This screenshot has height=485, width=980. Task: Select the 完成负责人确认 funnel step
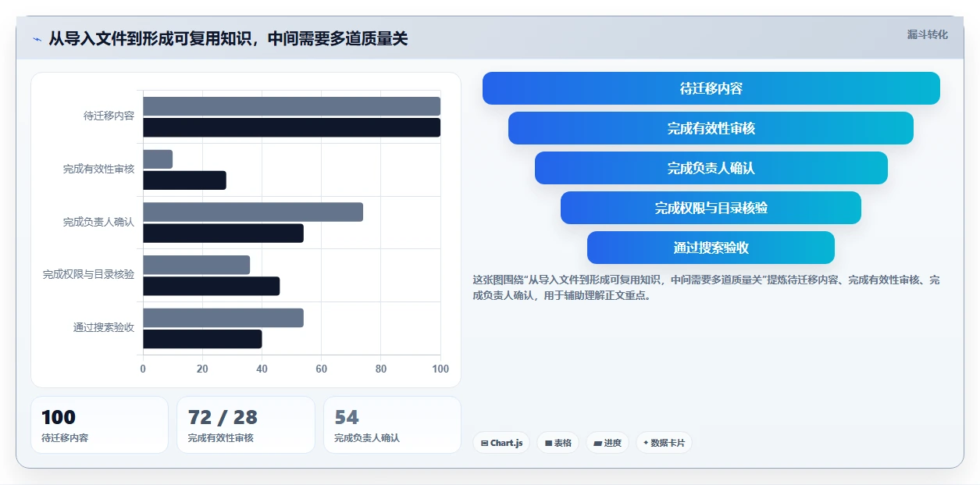(711, 168)
